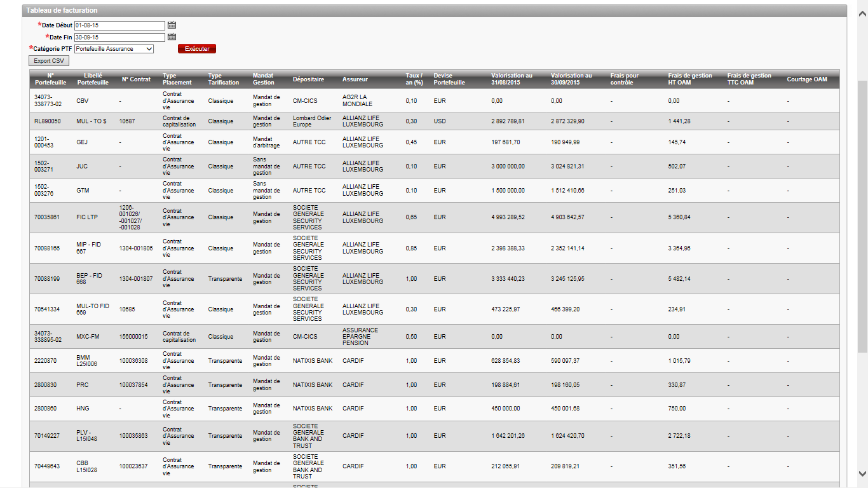Click the Valorisation au 31/08/2015 header

tap(512, 79)
